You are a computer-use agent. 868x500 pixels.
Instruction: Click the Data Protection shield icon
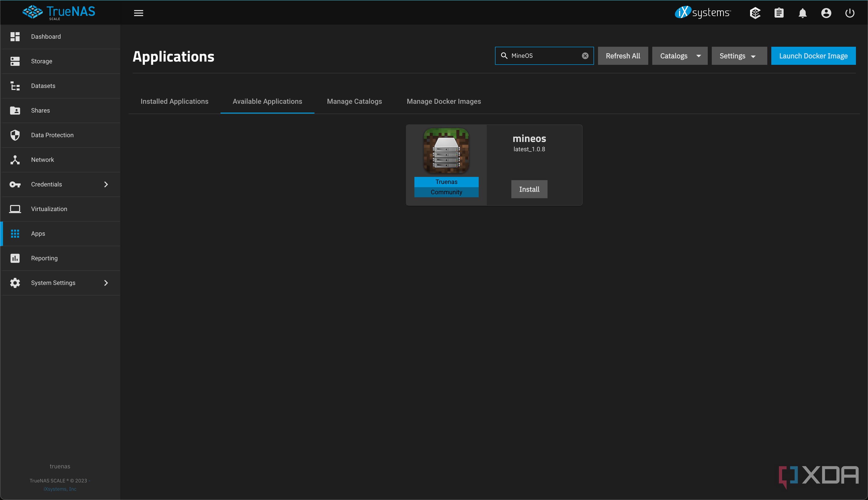15,135
